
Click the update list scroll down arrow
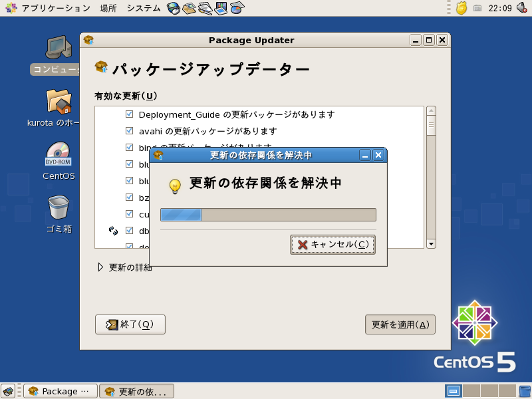coord(431,243)
